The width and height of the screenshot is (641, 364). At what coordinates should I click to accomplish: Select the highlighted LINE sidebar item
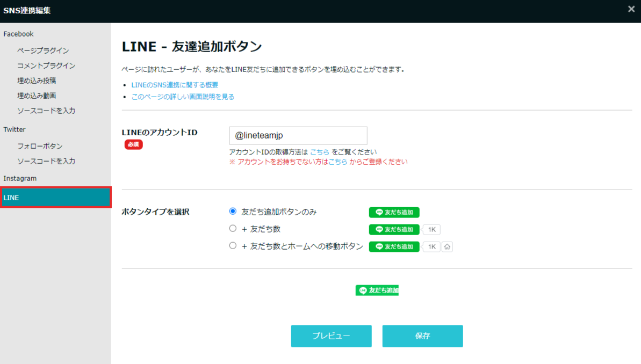tap(55, 198)
